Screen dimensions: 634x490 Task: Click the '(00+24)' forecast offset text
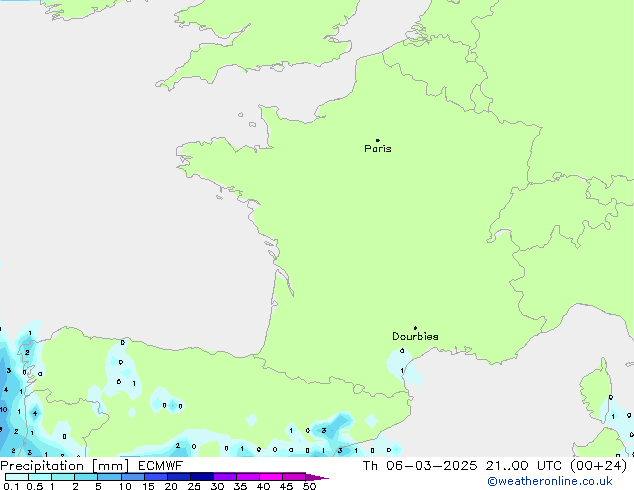pyautogui.click(x=598, y=466)
